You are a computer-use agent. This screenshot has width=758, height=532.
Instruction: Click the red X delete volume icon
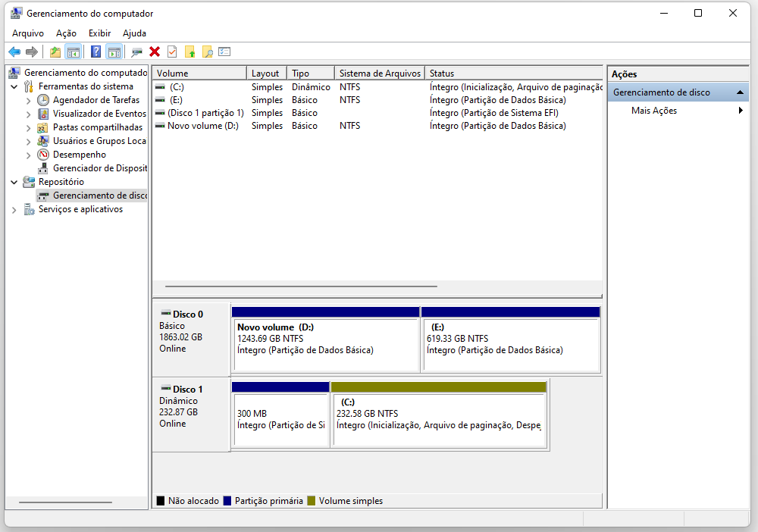pos(154,52)
